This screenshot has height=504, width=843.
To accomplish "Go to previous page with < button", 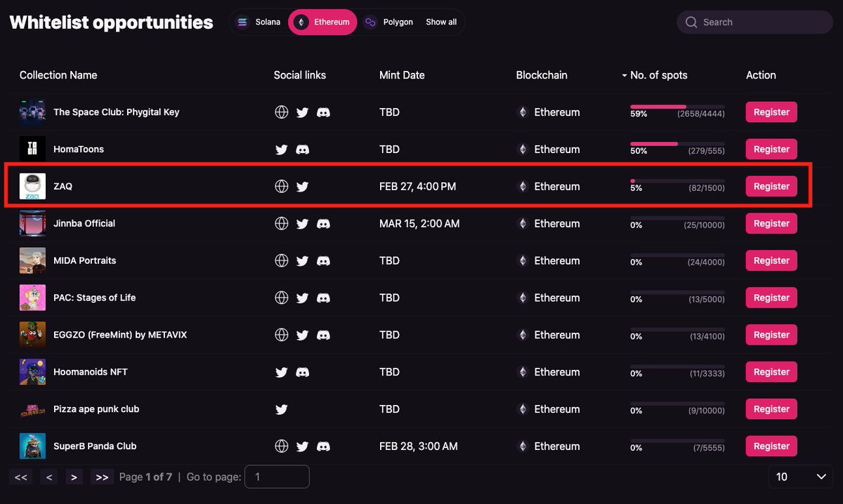I will click(48, 477).
